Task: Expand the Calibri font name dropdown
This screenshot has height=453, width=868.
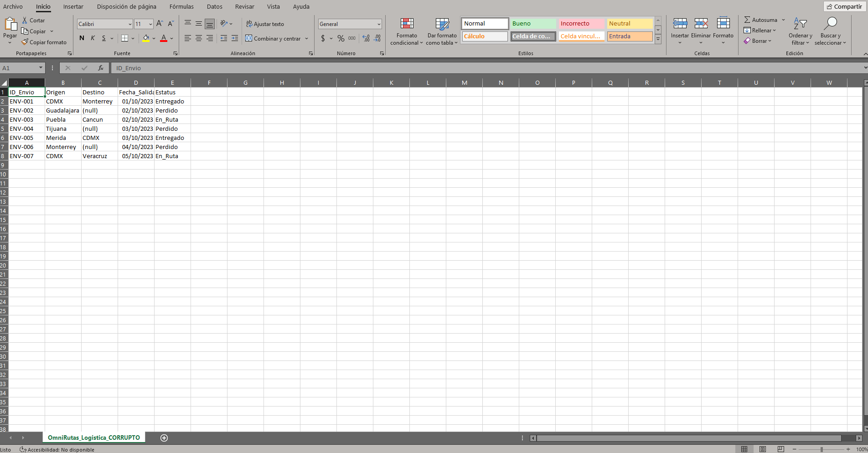Action: (x=130, y=24)
